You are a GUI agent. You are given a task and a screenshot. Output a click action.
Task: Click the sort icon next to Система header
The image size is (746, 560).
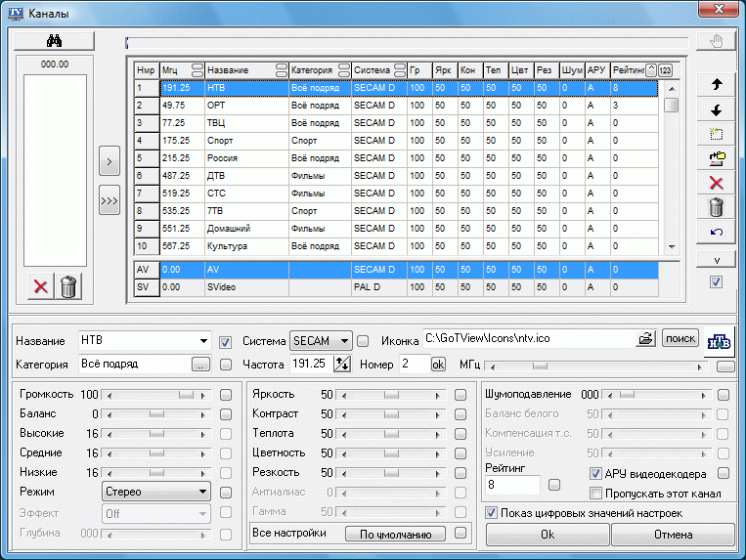(x=400, y=70)
